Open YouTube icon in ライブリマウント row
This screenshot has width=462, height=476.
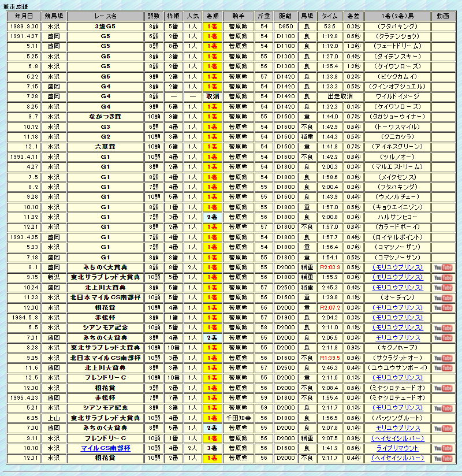(x=443, y=448)
